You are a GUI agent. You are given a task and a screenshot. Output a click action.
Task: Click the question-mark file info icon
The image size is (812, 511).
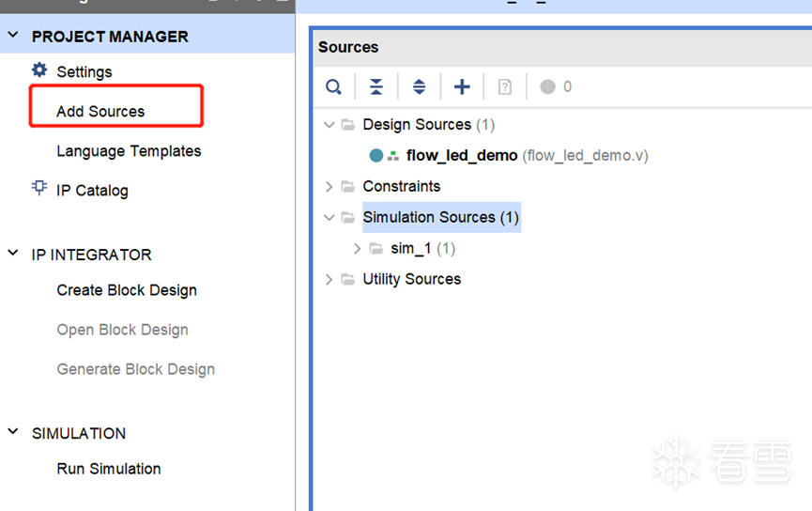click(x=505, y=86)
